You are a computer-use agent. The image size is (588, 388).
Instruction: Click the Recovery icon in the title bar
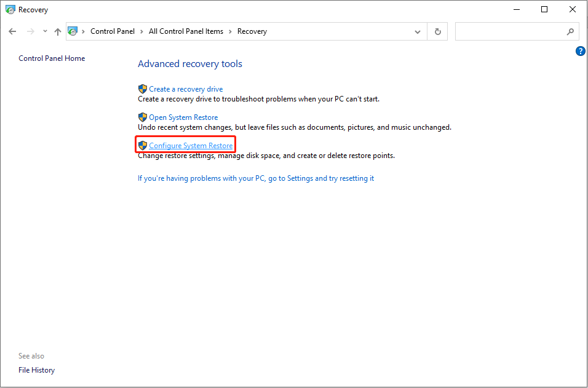pos(10,10)
